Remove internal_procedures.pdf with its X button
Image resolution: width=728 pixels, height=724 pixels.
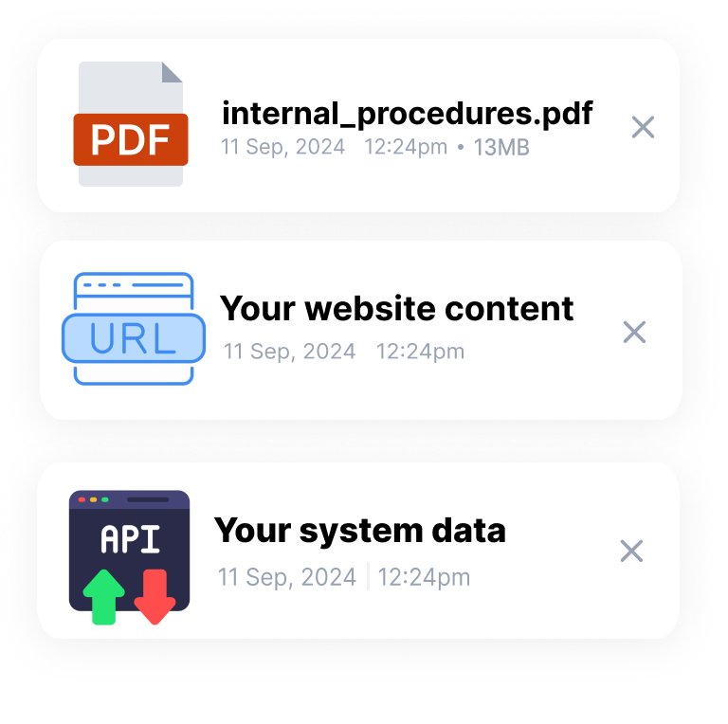click(x=643, y=127)
